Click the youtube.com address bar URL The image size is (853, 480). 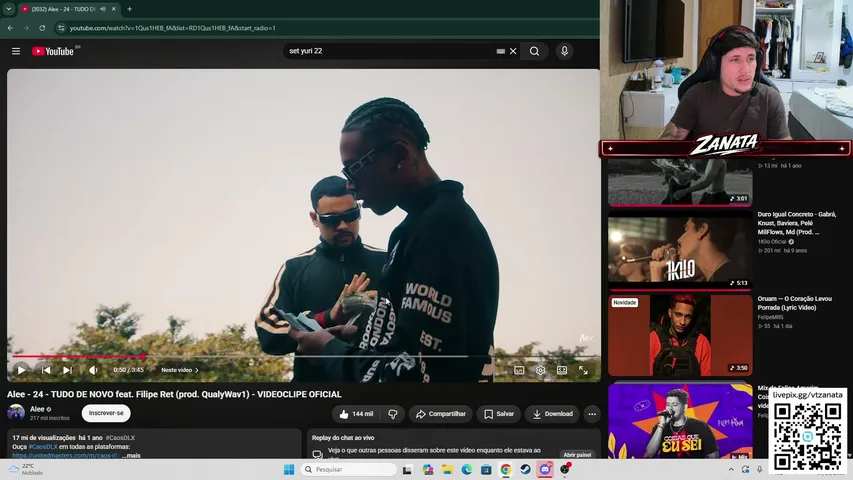(172, 28)
